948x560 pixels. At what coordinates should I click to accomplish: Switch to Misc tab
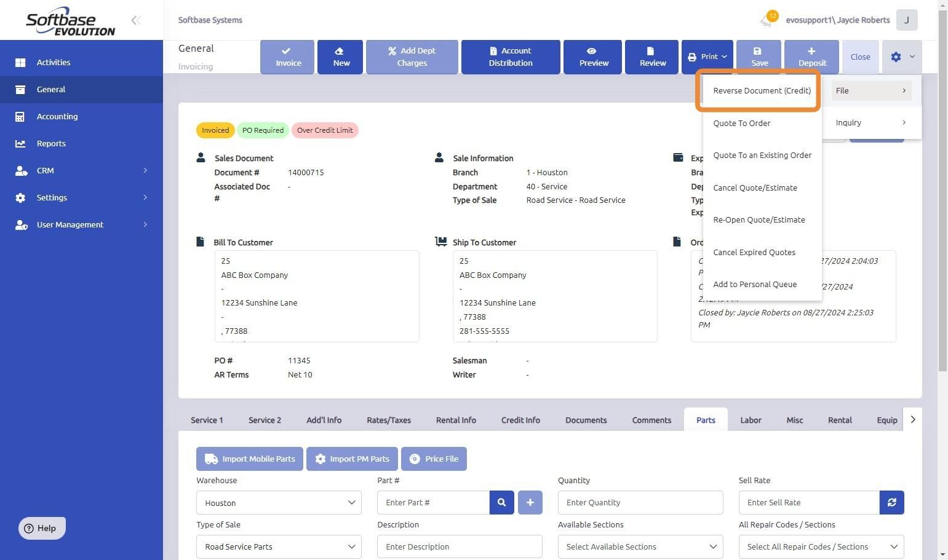tap(794, 420)
